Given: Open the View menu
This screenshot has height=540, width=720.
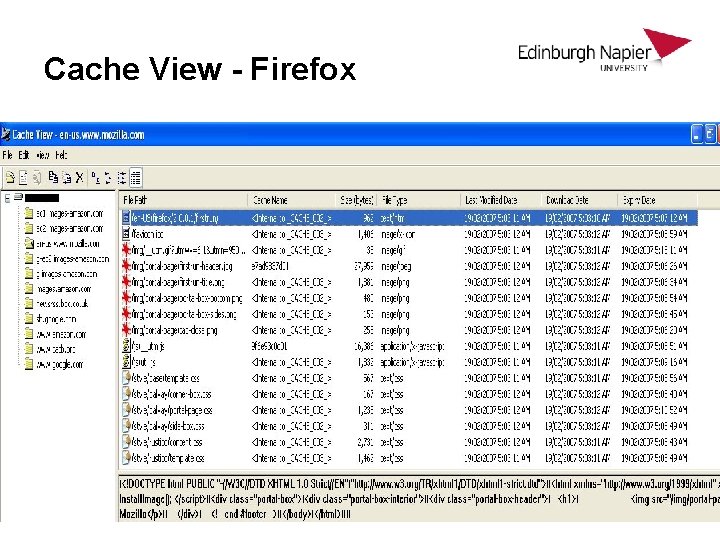Looking at the screenshot, I should pyautogui.click(x=43, y=155).
